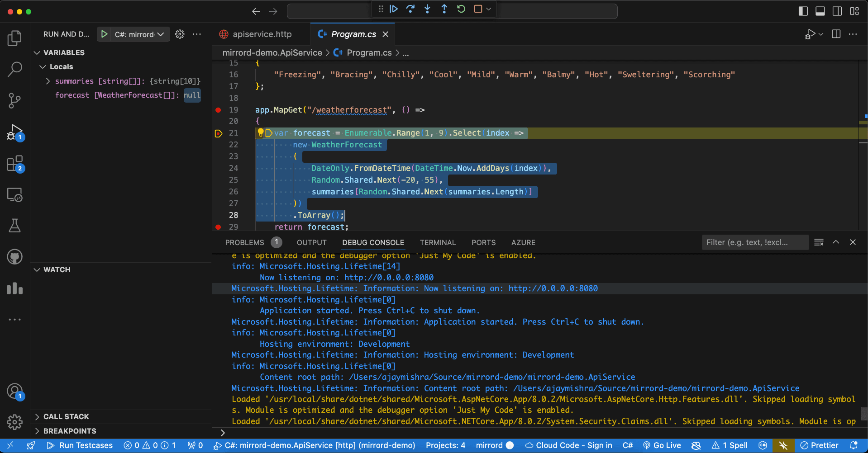Toggle the secondary side bar
This screenshot has width=868, height=453.
(837, 11)
